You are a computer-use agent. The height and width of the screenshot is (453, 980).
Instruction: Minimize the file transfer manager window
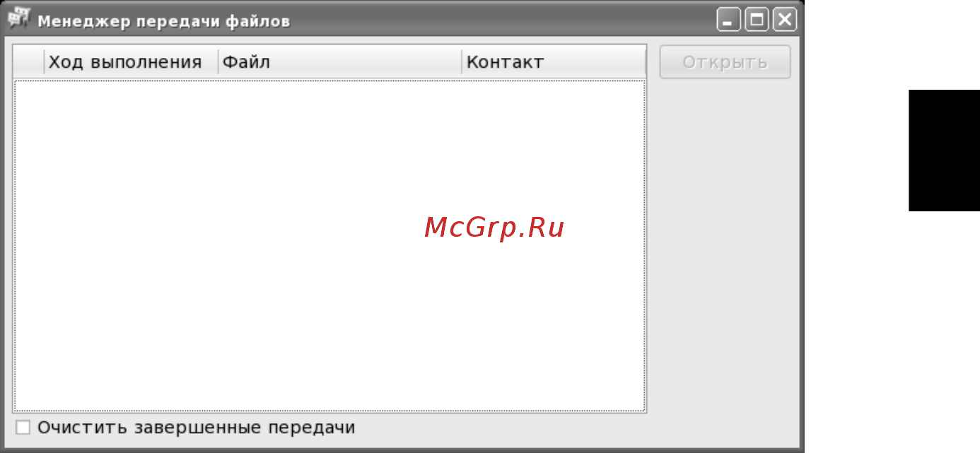coord(729,20)
